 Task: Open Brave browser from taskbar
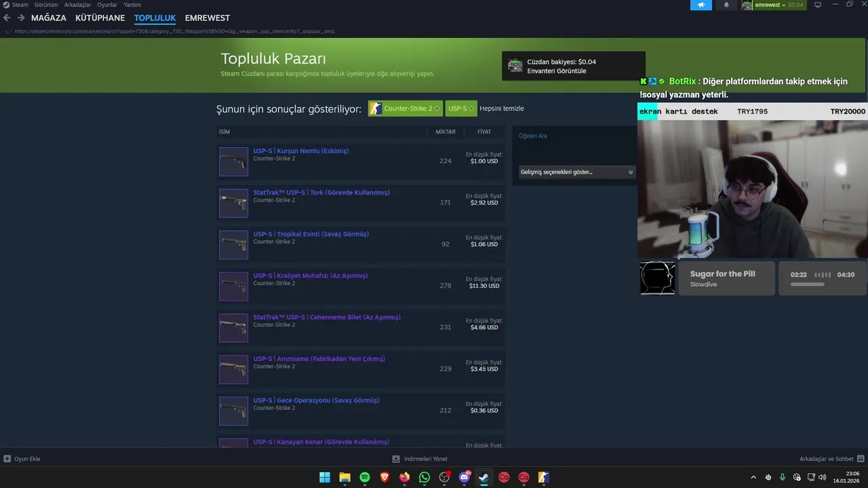click(384, 477)
